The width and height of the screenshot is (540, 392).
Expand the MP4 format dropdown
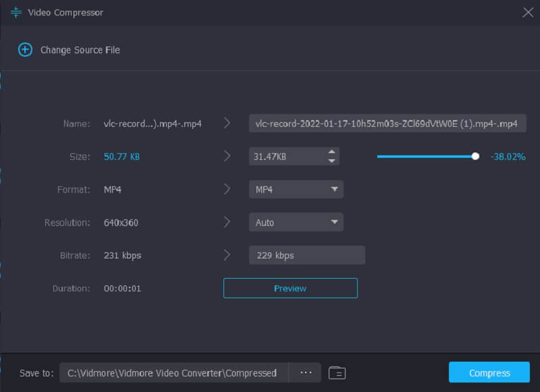(296, 190)
